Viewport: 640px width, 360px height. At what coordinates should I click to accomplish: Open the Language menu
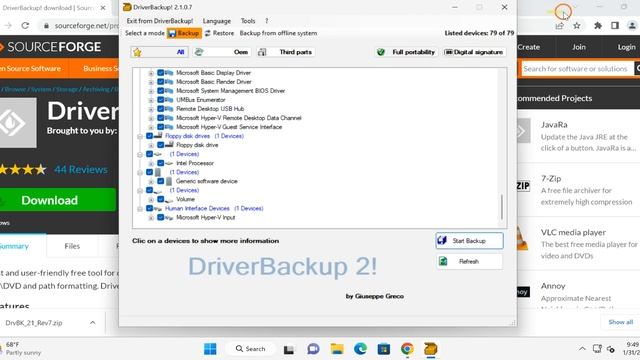click(217, 21)
